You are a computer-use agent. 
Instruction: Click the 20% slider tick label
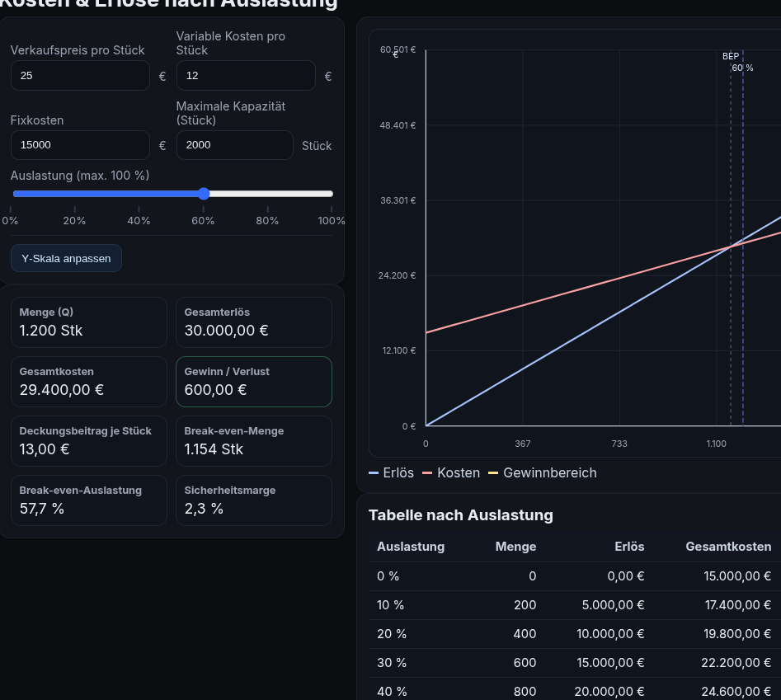[74, 221]
